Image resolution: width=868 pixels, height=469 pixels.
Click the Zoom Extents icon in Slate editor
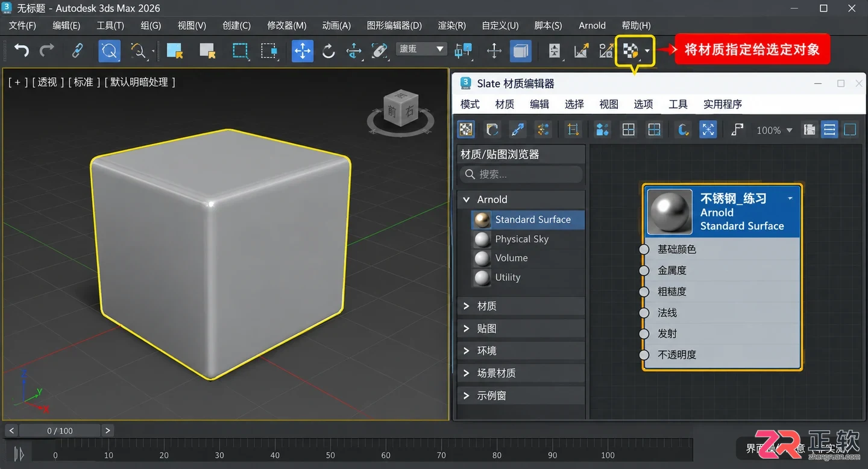(708, 129)
